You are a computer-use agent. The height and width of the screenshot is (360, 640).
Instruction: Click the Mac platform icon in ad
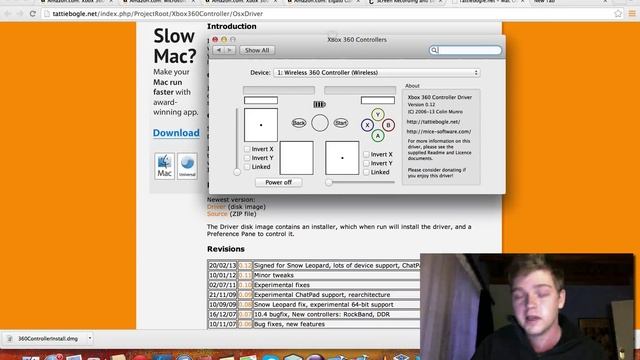(164, 166)
